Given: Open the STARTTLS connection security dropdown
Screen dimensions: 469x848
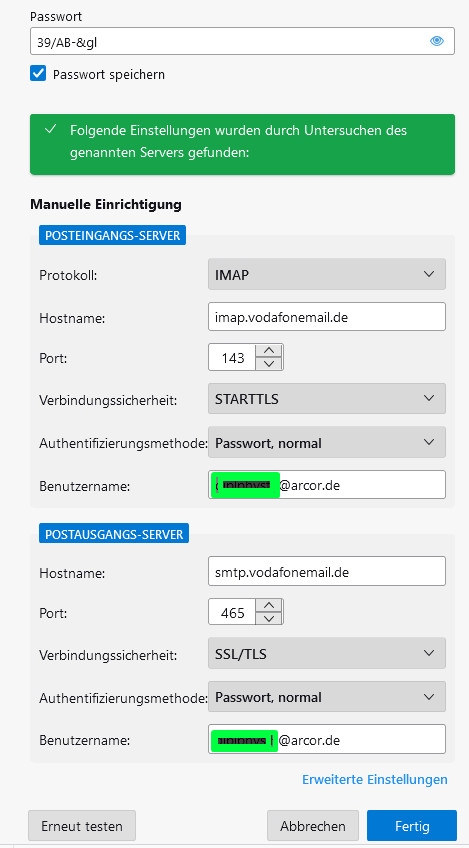Looking at the screenshot, I should [x=327, y=399].
